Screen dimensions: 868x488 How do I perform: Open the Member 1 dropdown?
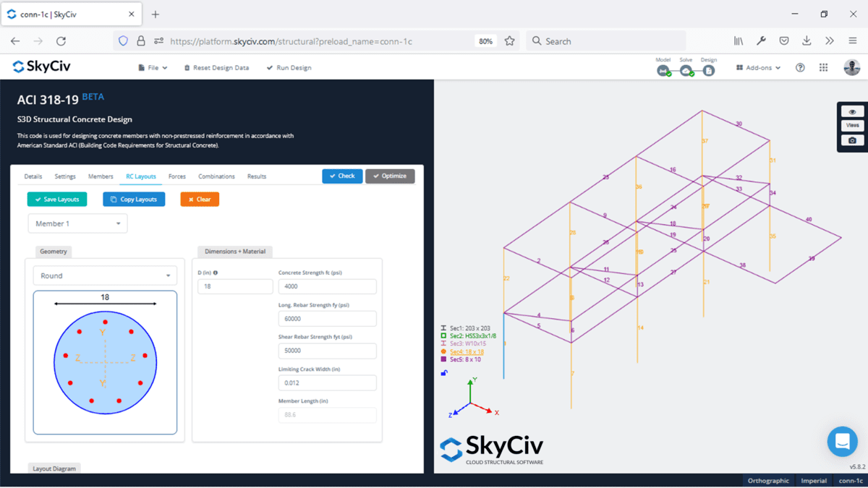pos(77,223)
